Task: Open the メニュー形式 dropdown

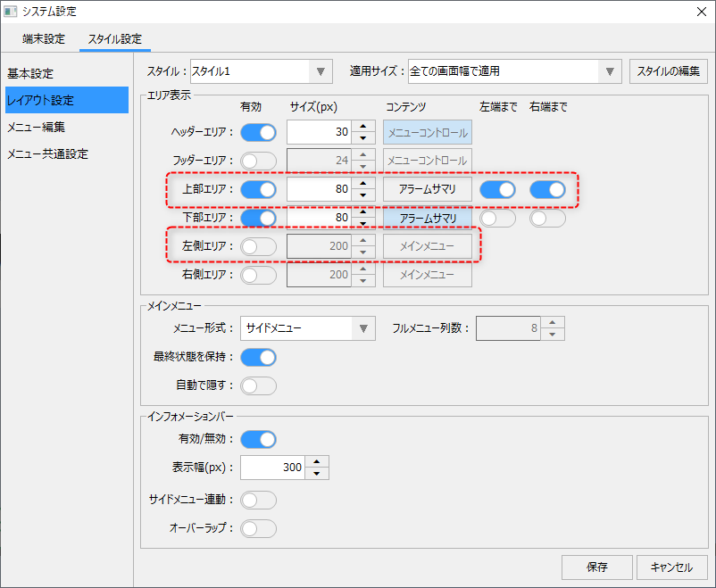Action: point(362,328)
